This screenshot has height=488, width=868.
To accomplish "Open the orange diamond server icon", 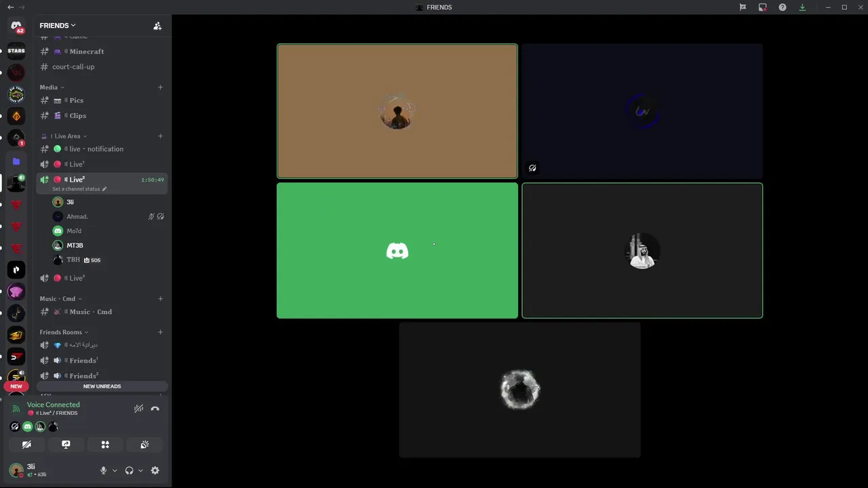I will point(16,116).
